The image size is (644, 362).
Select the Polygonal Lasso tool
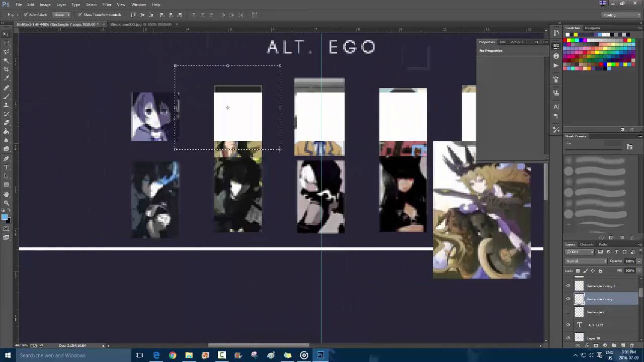[7, 52]
